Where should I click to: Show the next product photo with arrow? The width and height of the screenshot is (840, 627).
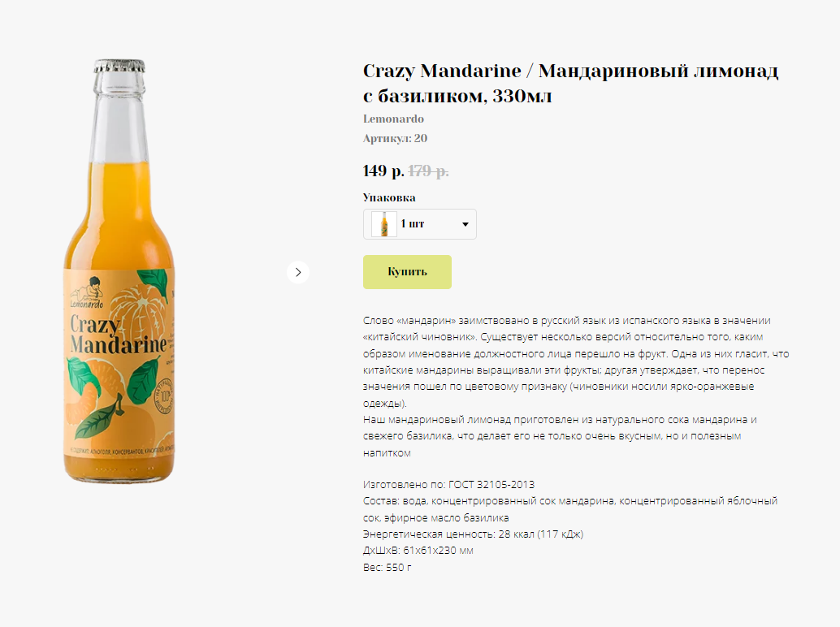pos(298,272)
